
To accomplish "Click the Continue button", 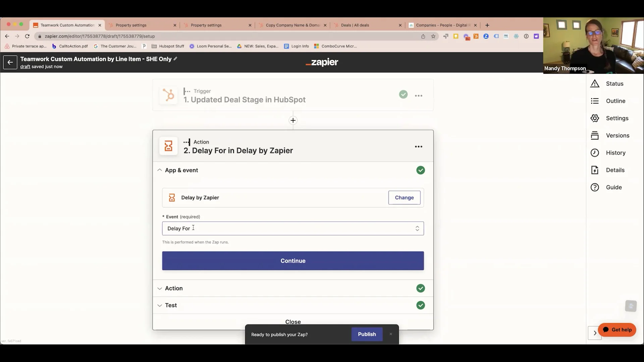I will coord(293,261).
